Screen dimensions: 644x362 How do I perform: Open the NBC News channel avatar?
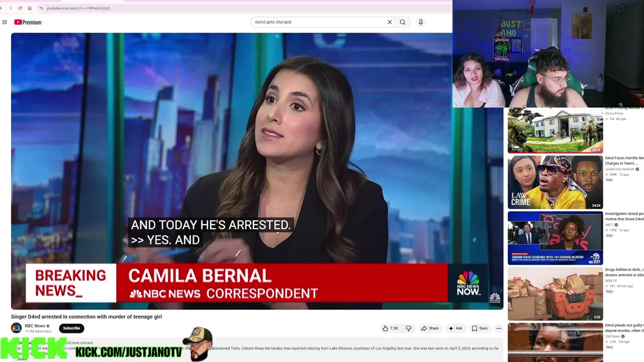17,328
